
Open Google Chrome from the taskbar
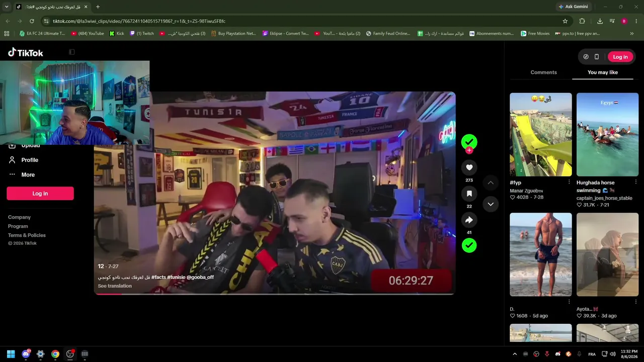pyautogui.click(x=55, y=354)
